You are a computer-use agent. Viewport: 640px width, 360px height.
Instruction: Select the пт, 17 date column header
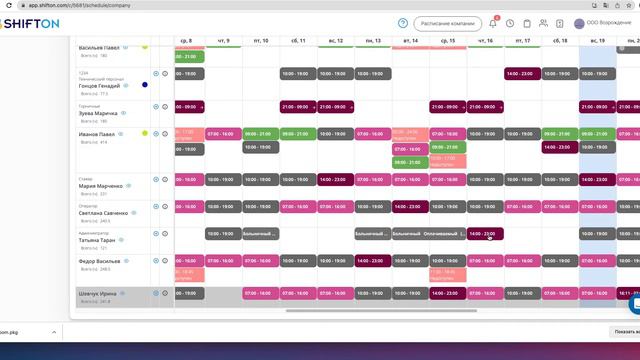click(523, 41)
